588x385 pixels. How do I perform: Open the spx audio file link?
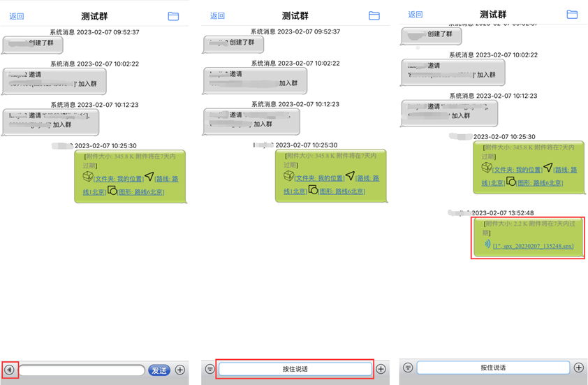pyautogui.click(x=534, y=246)
